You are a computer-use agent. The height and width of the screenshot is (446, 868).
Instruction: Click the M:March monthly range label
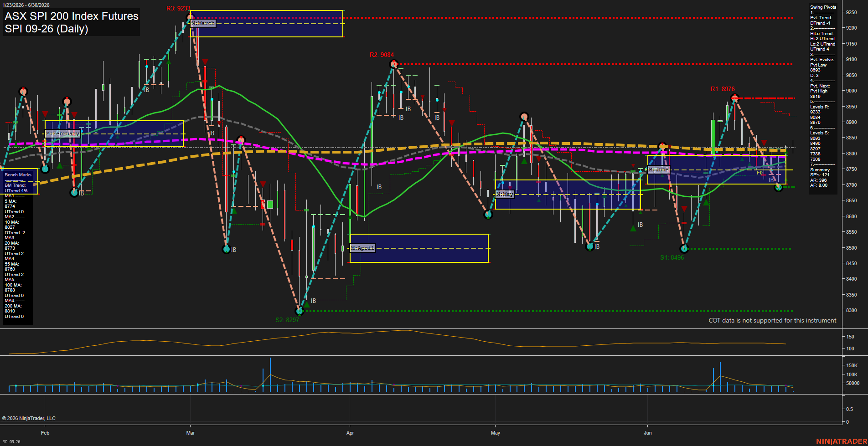tap(203, 23)
